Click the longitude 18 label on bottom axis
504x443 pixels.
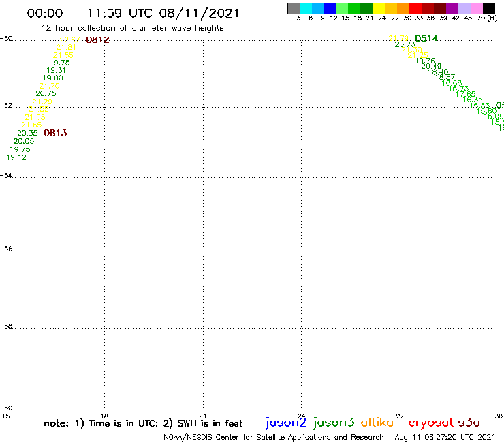click(104, 416)
